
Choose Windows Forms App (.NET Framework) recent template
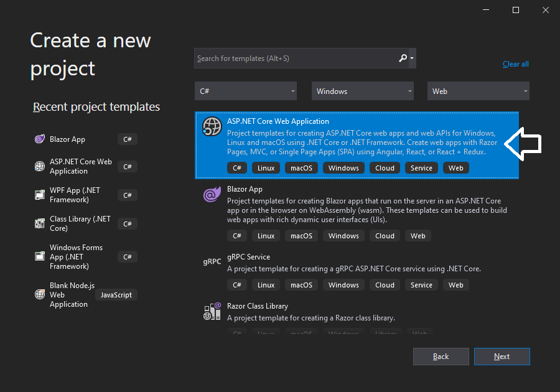pos(86,257)
